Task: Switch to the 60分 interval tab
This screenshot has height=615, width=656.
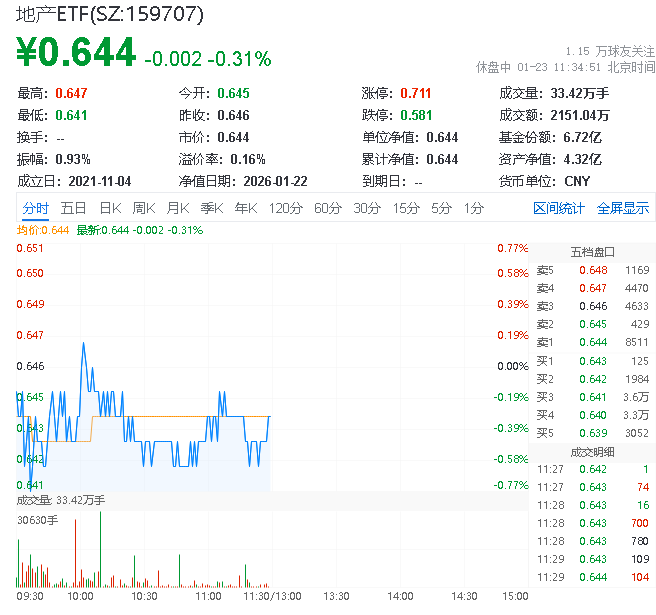Action: coord(327,208)
